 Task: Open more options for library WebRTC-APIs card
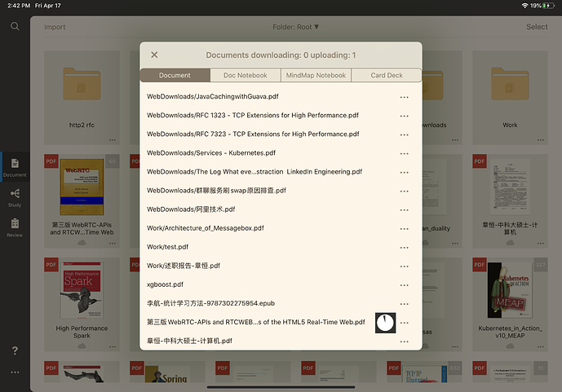click(113, 244)
